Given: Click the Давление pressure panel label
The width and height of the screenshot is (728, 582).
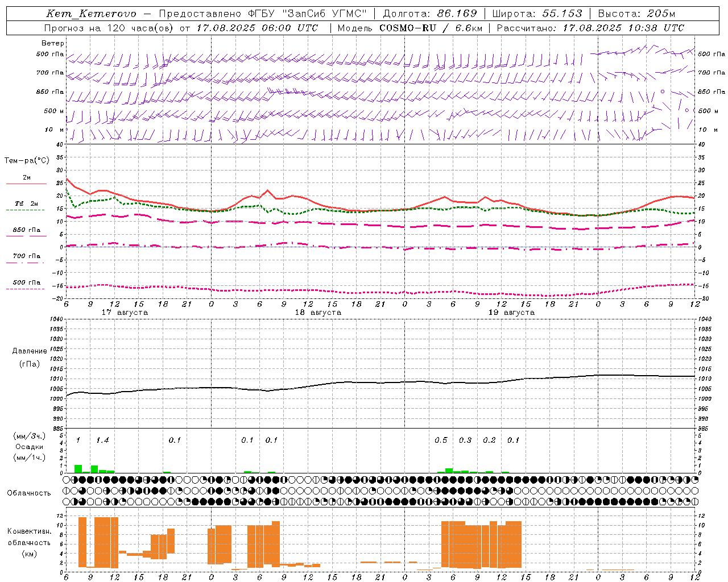Looking at the screenshot, I should coord(30,351).
